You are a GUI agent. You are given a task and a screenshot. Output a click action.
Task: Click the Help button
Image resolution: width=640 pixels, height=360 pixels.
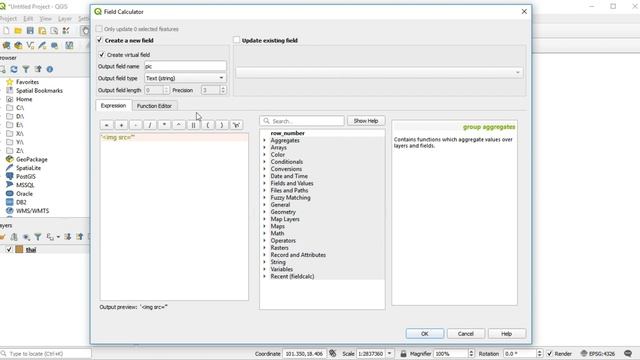point(507,333)
